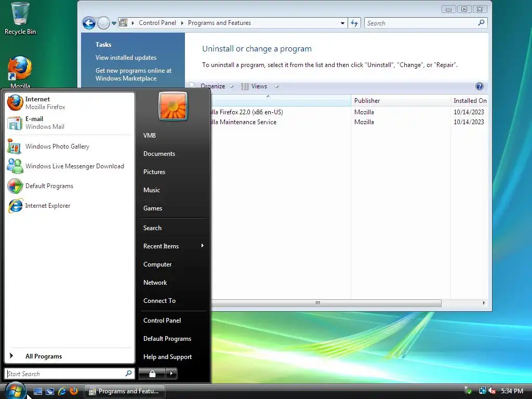Viewport: 532px width, 399px height.
Task: Click the Back navigation button
Action: [89, 23]
